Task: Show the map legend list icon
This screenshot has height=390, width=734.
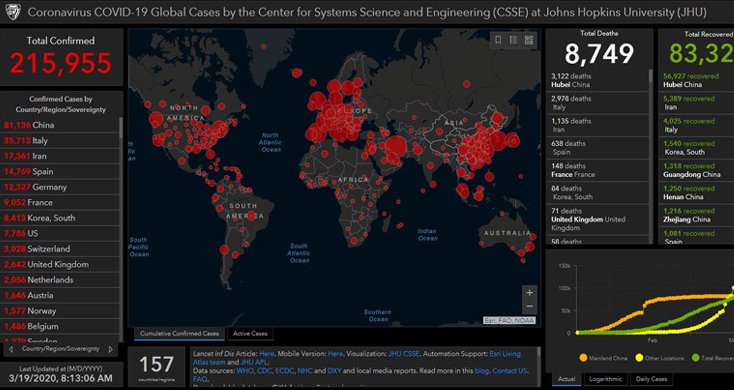Action: pyautogui.click(x=514, y=40)
